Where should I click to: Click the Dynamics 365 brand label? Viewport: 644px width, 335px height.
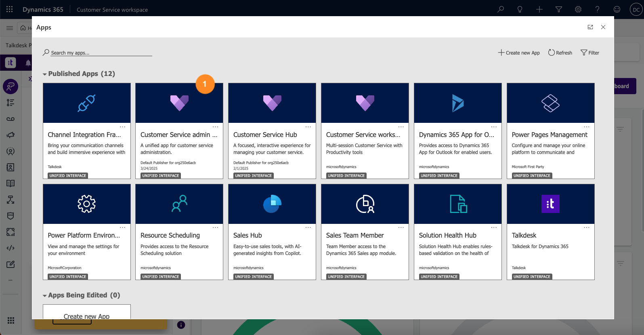[43, 9]
